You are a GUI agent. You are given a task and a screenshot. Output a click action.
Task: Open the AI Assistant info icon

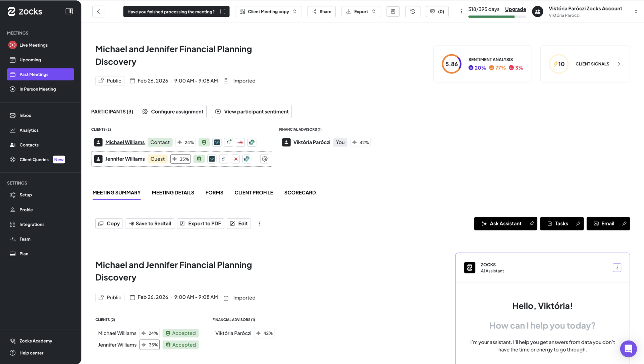617,267
